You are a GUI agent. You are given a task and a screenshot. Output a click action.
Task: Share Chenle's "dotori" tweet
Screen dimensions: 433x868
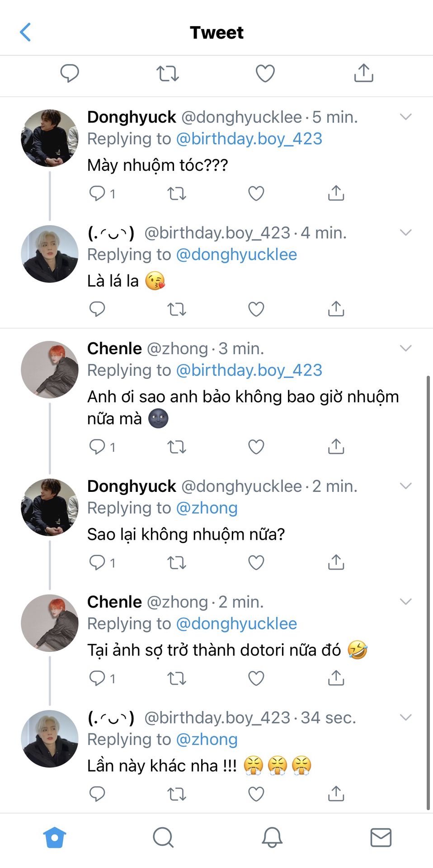336,678
